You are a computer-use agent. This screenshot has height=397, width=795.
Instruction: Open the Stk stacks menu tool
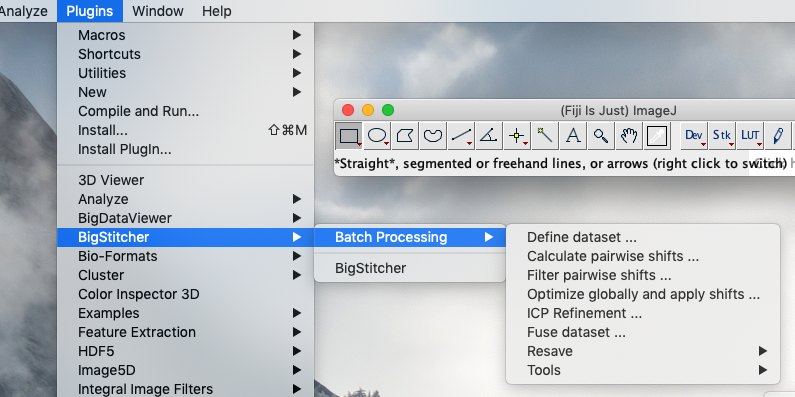coord(722,136)
